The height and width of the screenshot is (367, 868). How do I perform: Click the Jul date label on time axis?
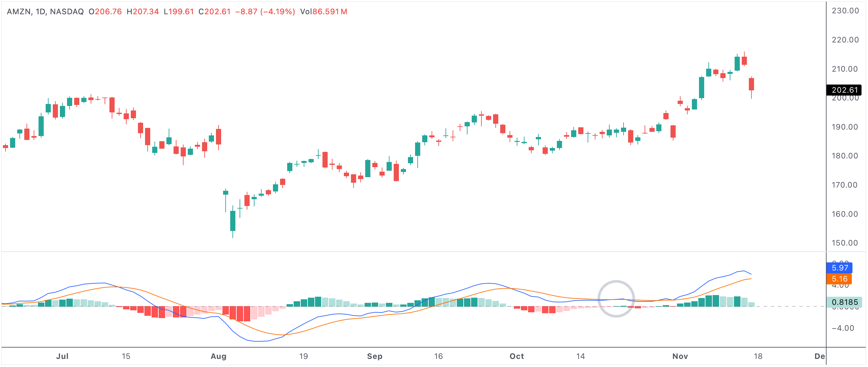pyautogui.click(x=62, y=356)
